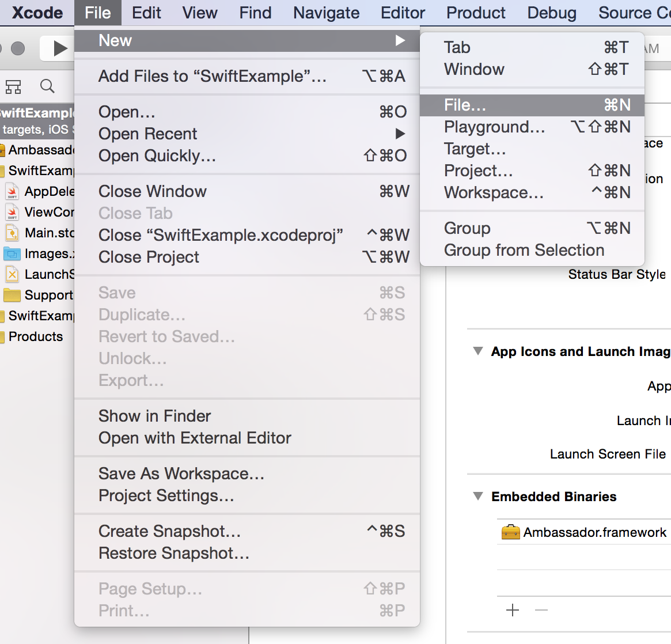Open the Navigate menu
Image resolution: width=671 pixels, height=644 pixels.
click(326, 13)
